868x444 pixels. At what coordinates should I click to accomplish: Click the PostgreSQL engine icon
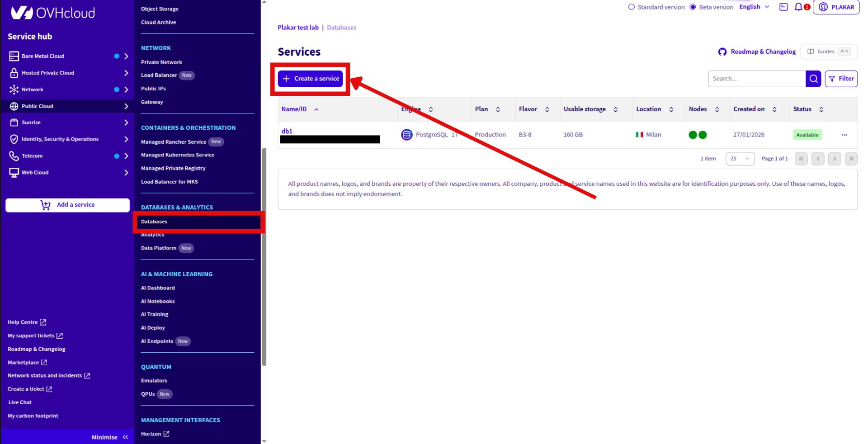[406, 135]
